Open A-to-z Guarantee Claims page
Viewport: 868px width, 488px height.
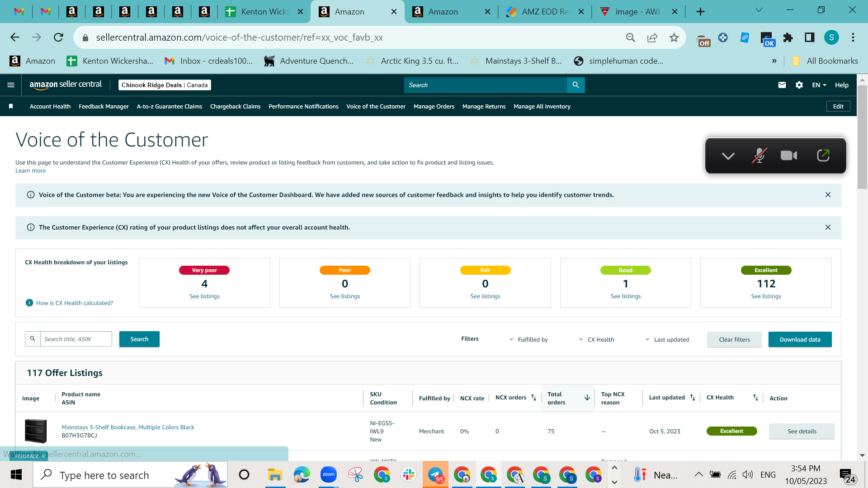pyautogui.click(x=170, y=106)
